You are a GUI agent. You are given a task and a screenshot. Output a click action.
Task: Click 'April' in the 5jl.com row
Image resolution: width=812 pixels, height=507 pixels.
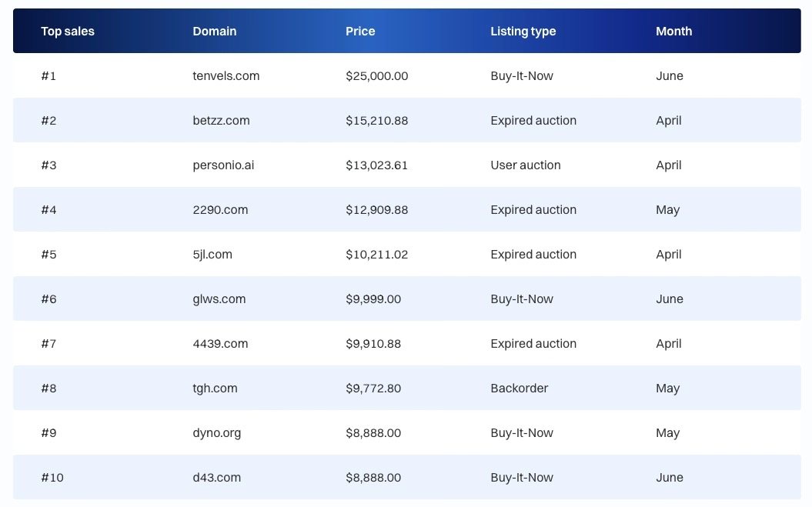coord(669,255)
